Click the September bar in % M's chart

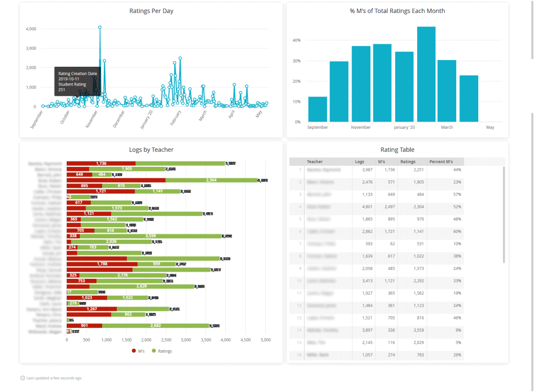(x=318, y=109)
